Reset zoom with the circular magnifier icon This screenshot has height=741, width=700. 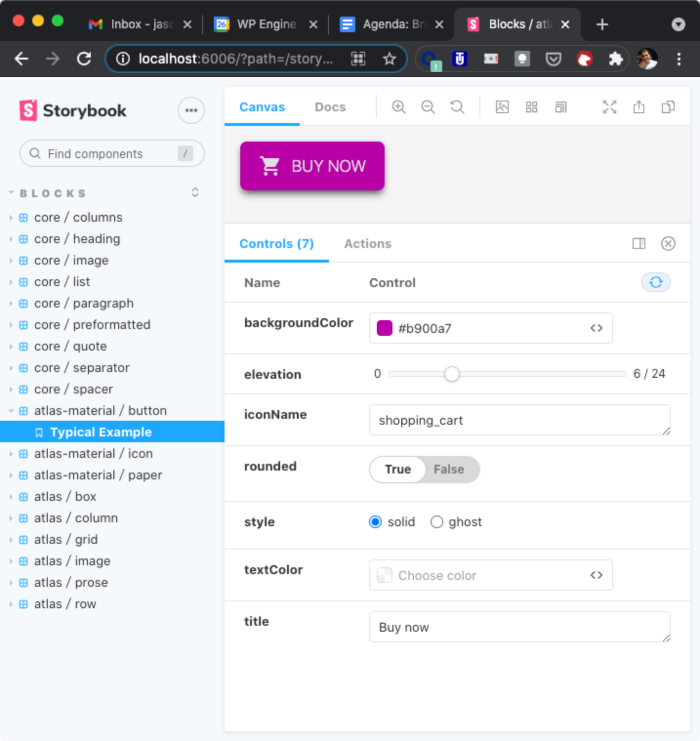pos(457,107)
